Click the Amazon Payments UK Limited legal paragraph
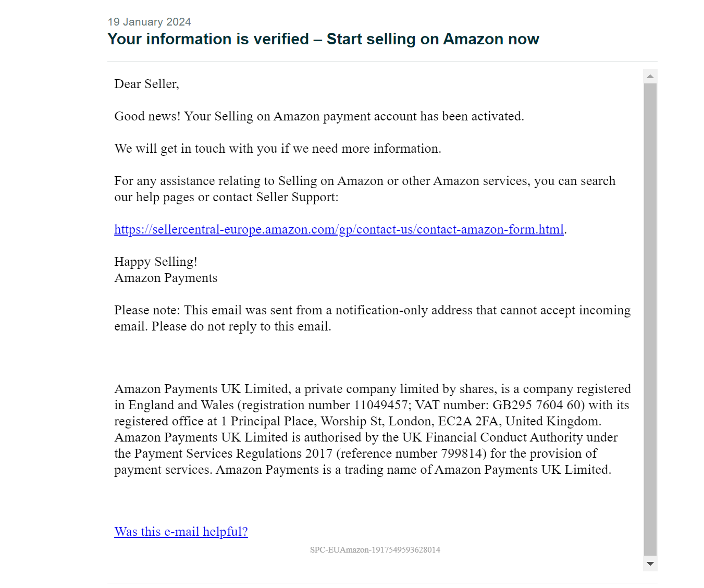The image size is (704, 588). (x=372, y=429)
